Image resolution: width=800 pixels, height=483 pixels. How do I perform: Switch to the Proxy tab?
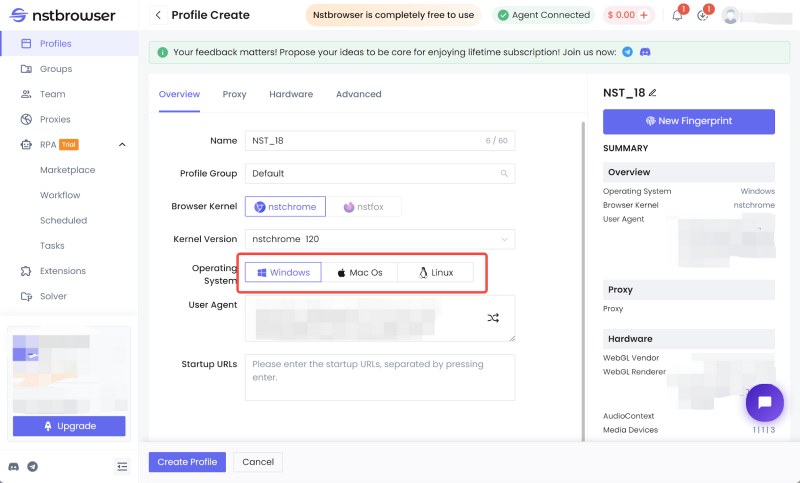[234, 94]
